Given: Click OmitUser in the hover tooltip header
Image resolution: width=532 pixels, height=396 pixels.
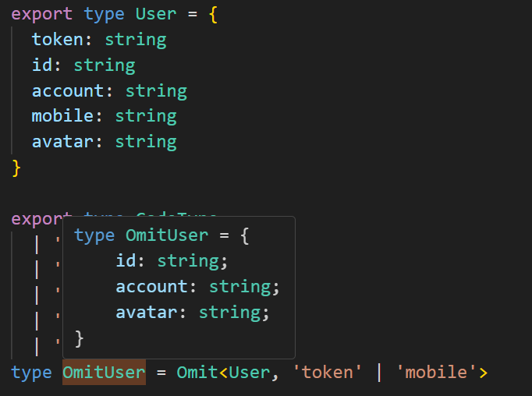Looking at the screenshot, I should click(x=166, y=235).
